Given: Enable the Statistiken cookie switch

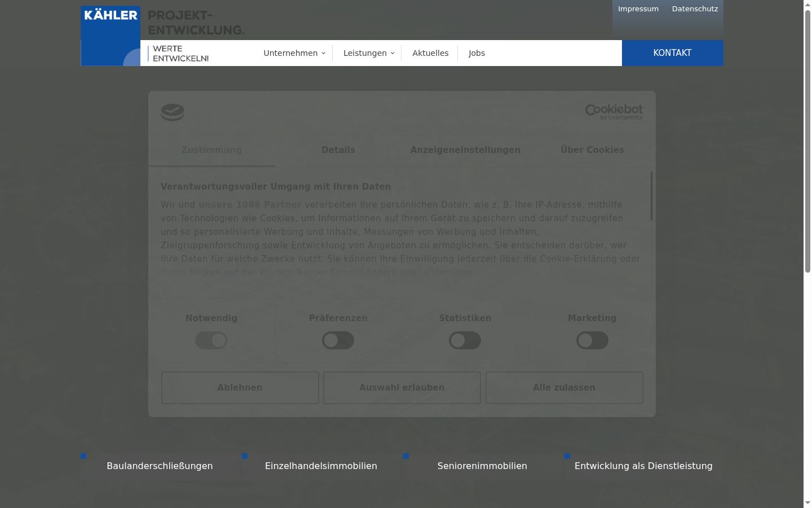Looking at the screenshot, I should pyautogui.click(x=465, y=340).
